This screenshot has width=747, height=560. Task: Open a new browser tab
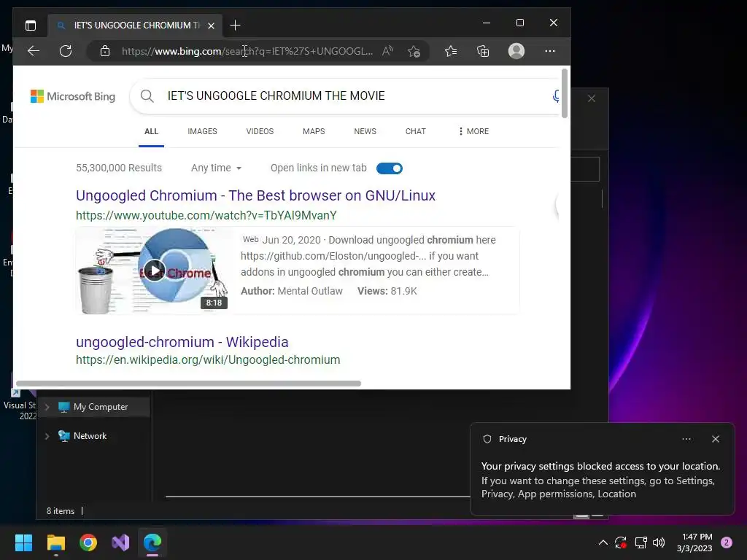click(235, 26)
